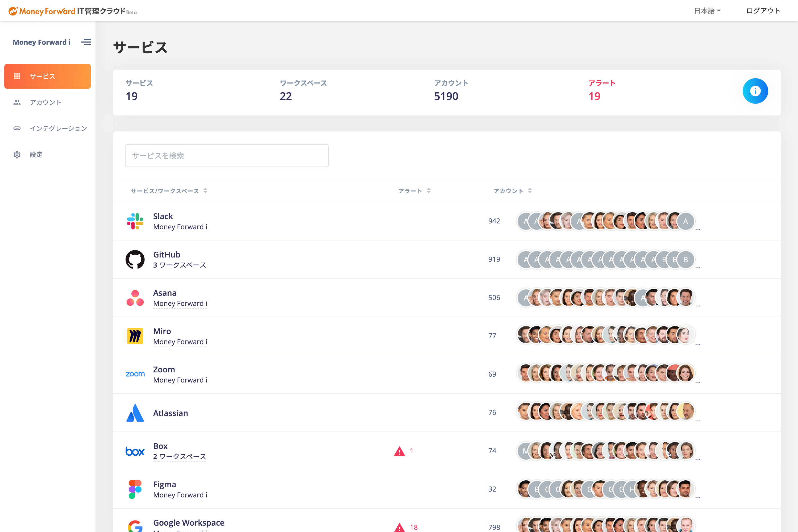Open インテグレーション from the sidebar

(x=58, y=128)
